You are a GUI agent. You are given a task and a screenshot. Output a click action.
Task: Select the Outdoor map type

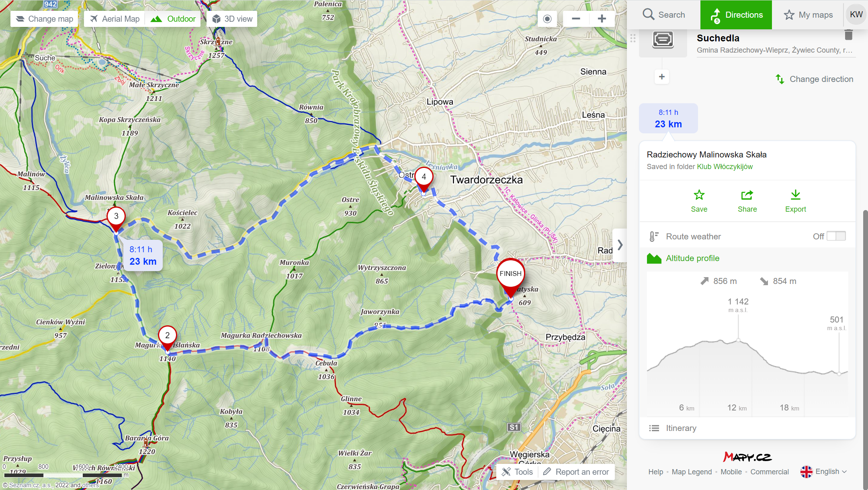pyautogui.click(x=173, y=19)
